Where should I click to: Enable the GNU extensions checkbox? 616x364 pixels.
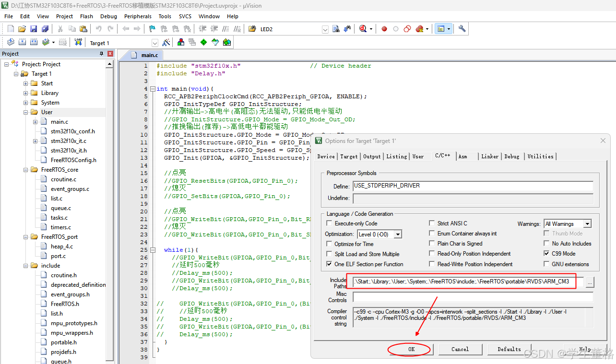[x=547, y=264]
